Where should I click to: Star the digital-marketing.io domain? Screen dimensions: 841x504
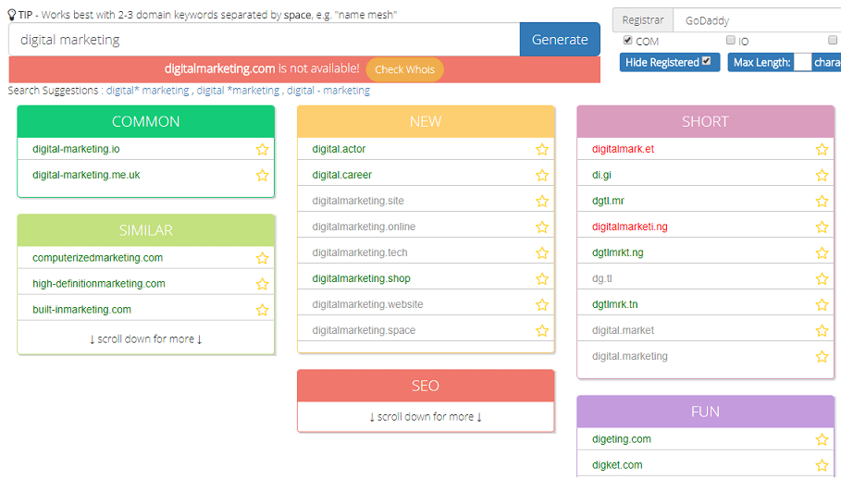pyautogui.click(x=262, y=149)
